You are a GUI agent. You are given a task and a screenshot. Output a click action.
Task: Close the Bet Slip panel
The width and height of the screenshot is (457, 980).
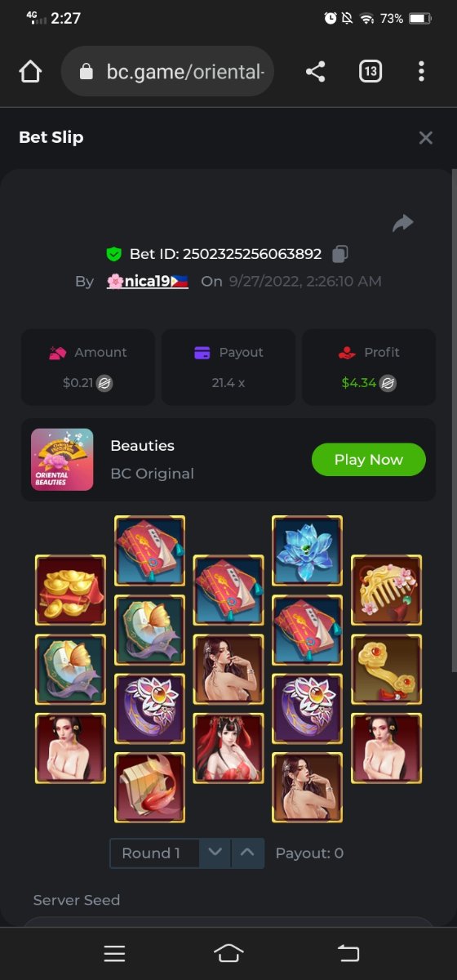(425, 138)
